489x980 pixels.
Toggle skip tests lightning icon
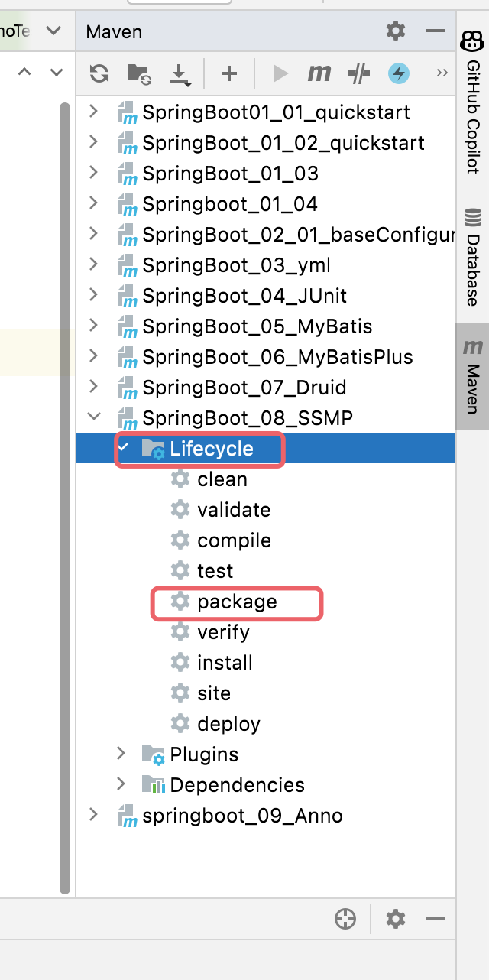399,73
